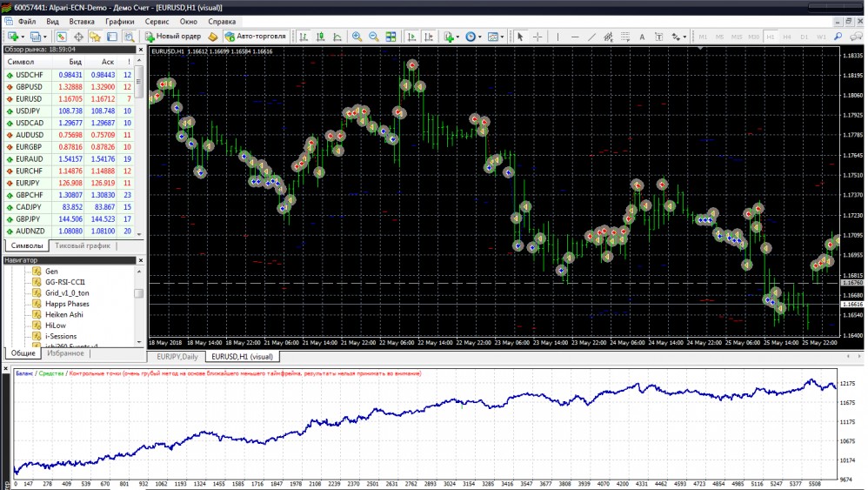Image resolution: width=868 pixels, height=490 pixels.
Task: Select the GBPJPY symbol row
Action: point(69,219)
